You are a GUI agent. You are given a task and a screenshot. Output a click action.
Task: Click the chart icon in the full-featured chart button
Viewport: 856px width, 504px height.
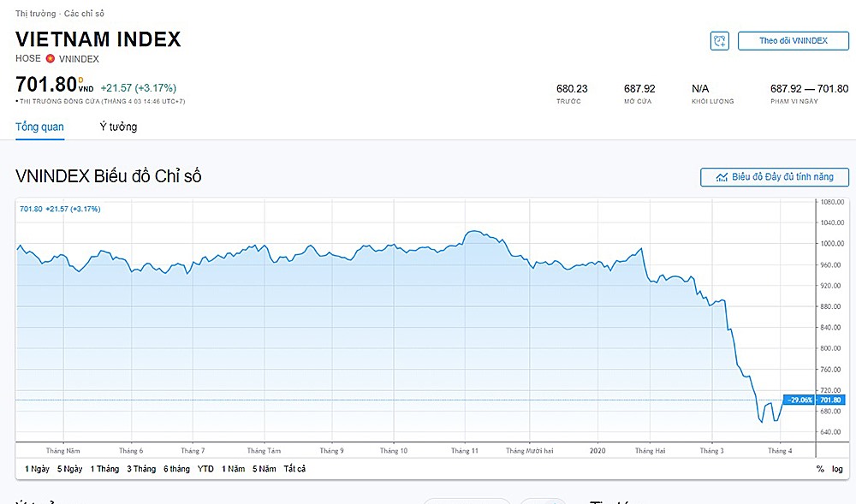(x=722, y=177)
